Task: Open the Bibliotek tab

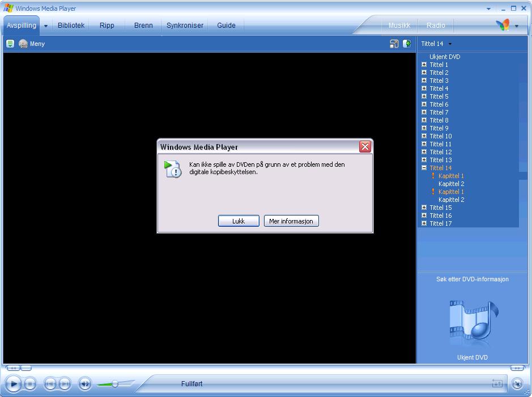Action: 71,26
